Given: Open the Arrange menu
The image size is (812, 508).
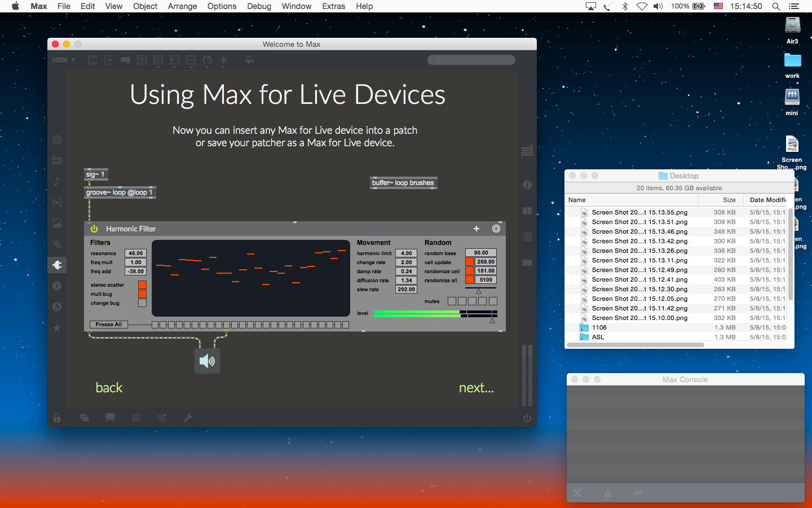Looking at the screenshot, I should [x=182, y=6].
